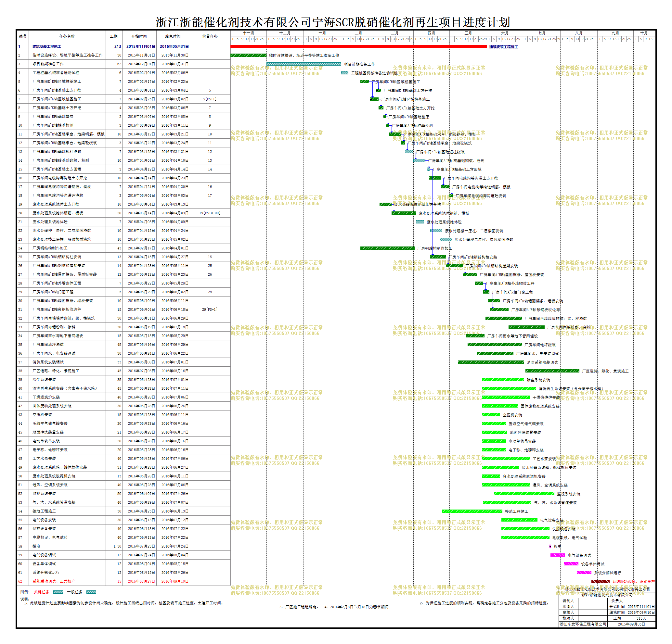Viewport: 672px width, 644px height.
Task: Click the magenta bar for 系统分部试运行
Action: click(584, 573)
